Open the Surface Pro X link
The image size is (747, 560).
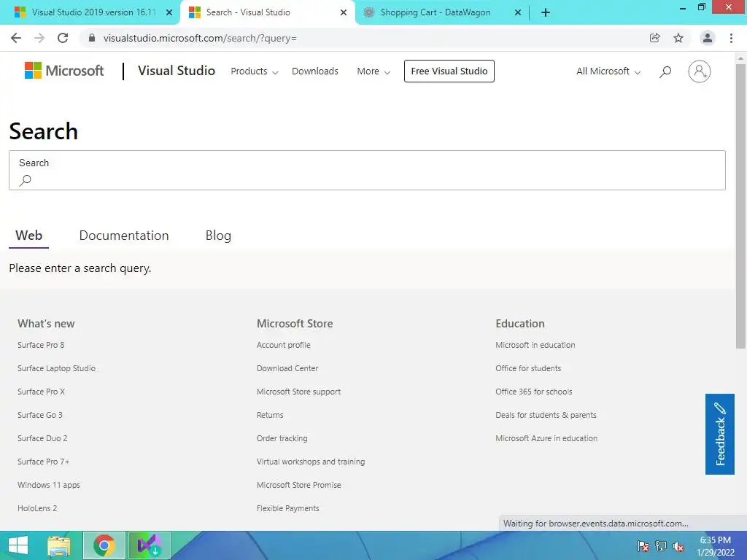[x=41, y=392]
